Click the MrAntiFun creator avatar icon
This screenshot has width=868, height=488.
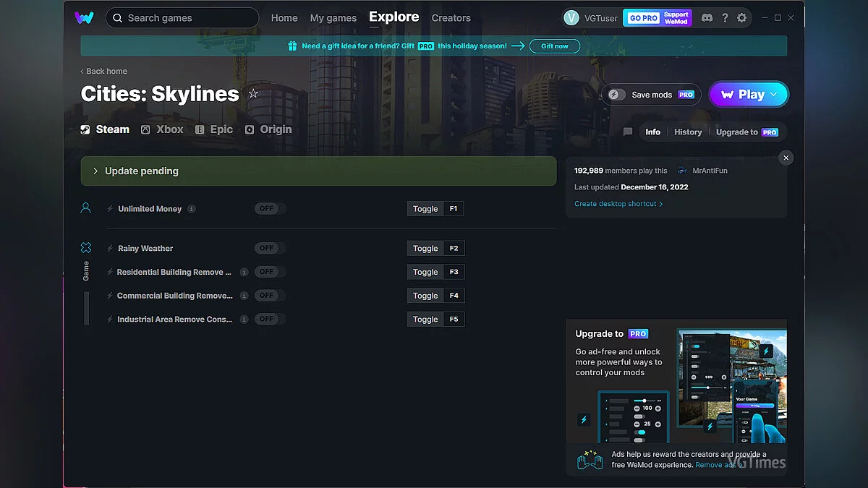click(683, 171)
